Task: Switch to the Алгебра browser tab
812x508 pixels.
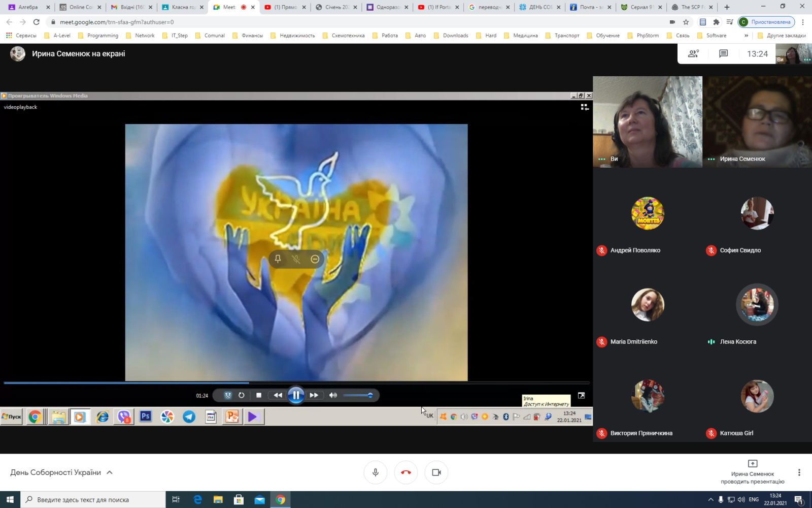Action: point(28,7)
